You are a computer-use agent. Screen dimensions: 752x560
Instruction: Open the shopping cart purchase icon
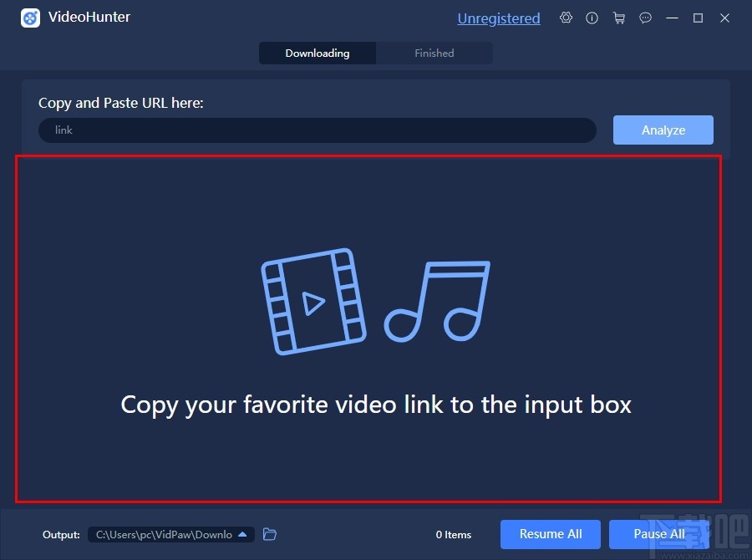(x=619, y=18)
